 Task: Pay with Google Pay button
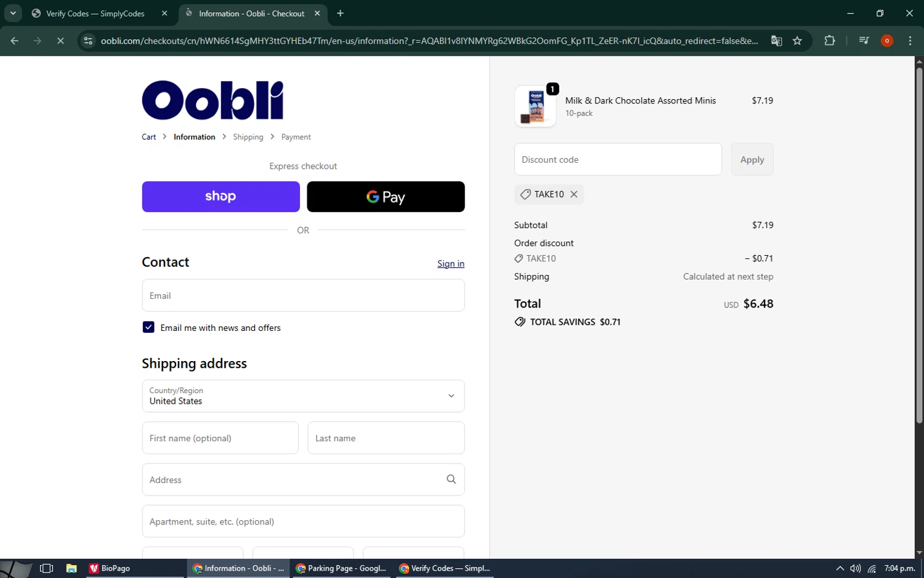pyautogui.click(x=386, y=197)
